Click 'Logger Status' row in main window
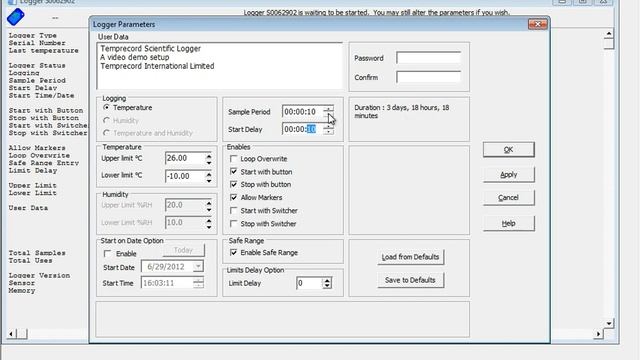Image resolution: width=640 pixels, height=360 pixels. coord(37,65)
